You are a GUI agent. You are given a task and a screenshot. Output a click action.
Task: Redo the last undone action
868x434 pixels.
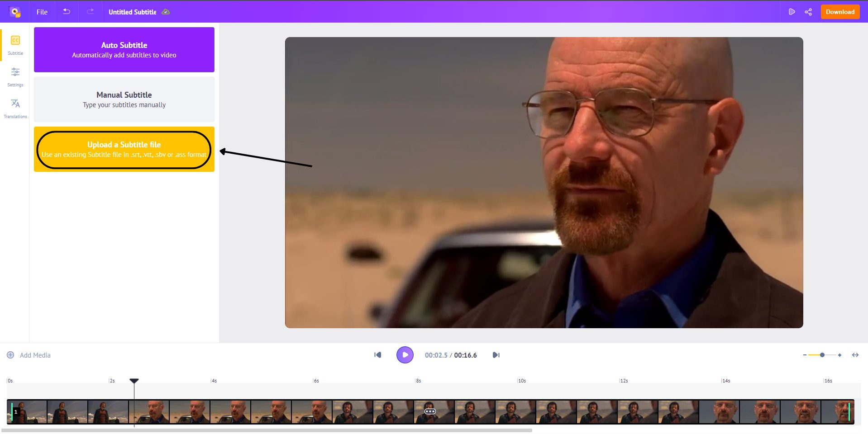click(91, 12)
